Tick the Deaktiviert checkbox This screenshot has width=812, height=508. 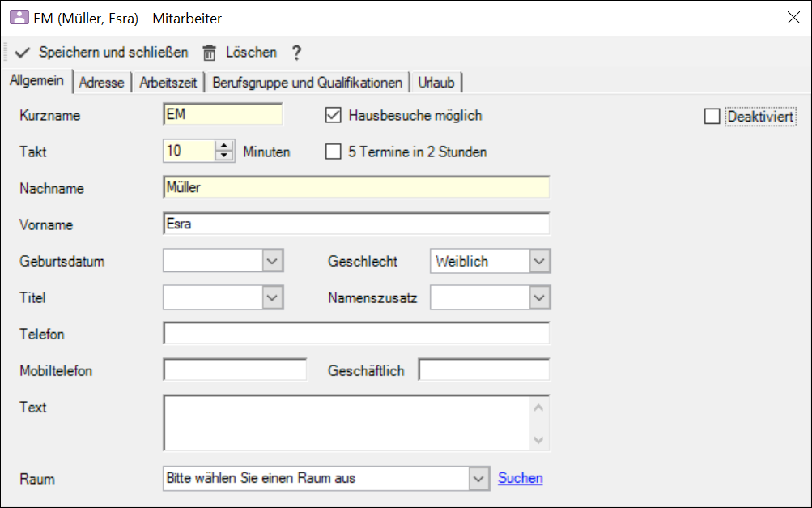coord(712,117)
